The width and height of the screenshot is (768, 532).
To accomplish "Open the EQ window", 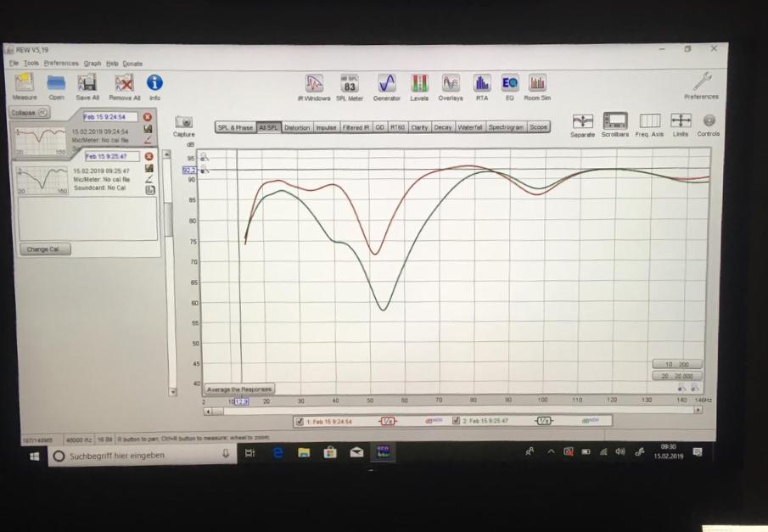I will (509, 83).
